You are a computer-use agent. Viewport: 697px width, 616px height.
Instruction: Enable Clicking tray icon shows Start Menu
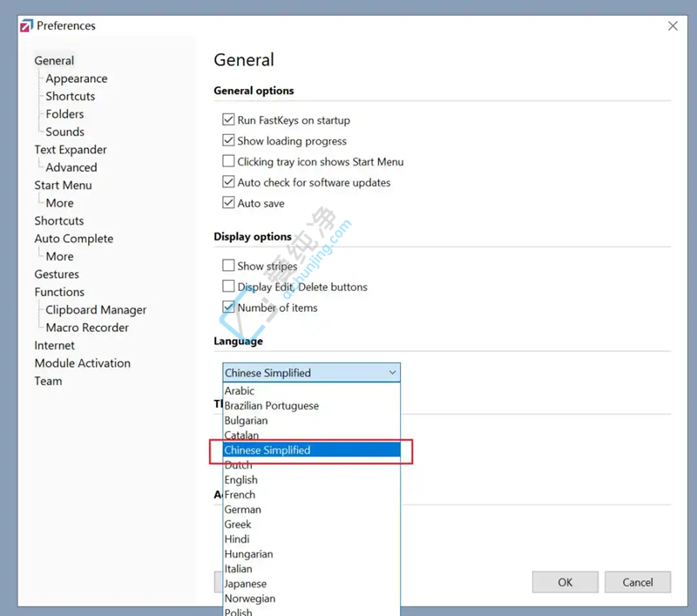click(x=228, y=161)
